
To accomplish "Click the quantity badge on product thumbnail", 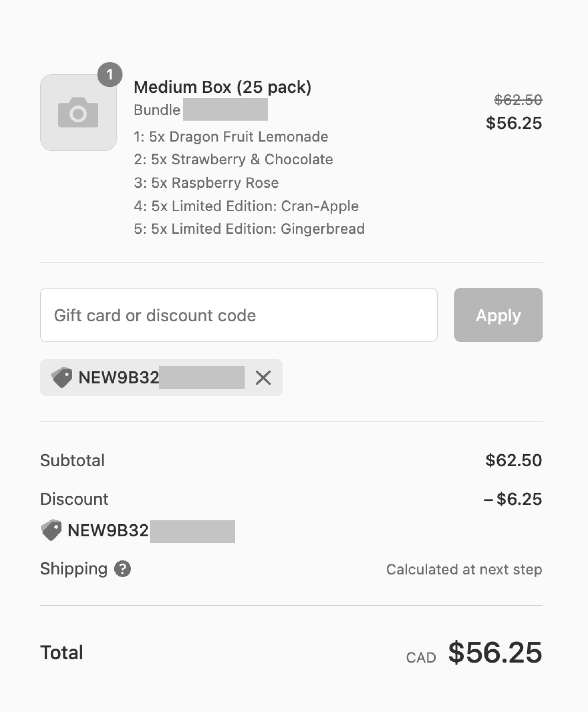I will click(x=108, y=73).
